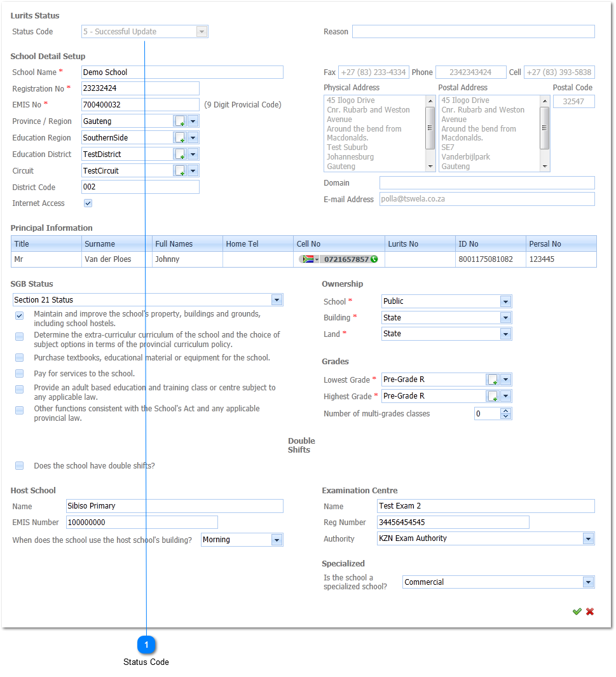Expand the Circuit dropdown arrow
The height and width of the screenshot is (677, 616).
tap(193, 170)
